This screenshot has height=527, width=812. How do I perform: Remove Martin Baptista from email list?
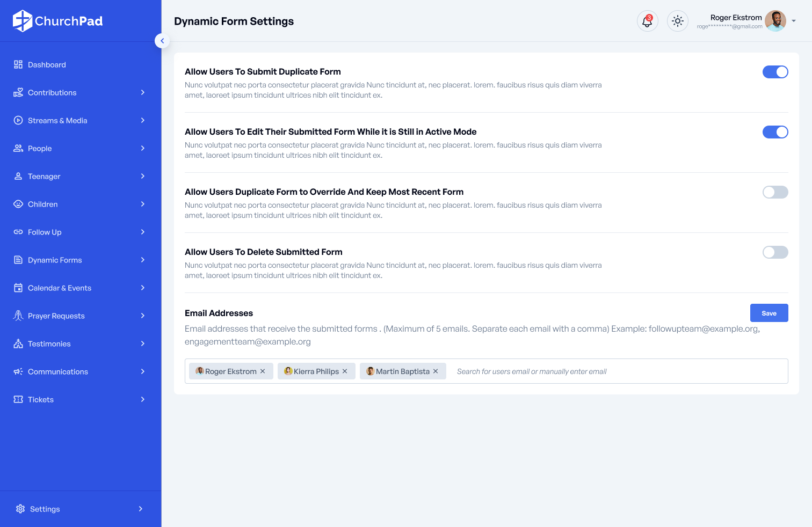(436, 371)
